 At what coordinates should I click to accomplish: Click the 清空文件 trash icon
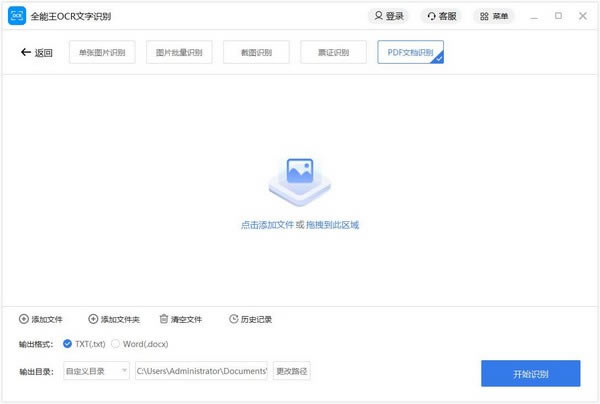click(164, 319)
